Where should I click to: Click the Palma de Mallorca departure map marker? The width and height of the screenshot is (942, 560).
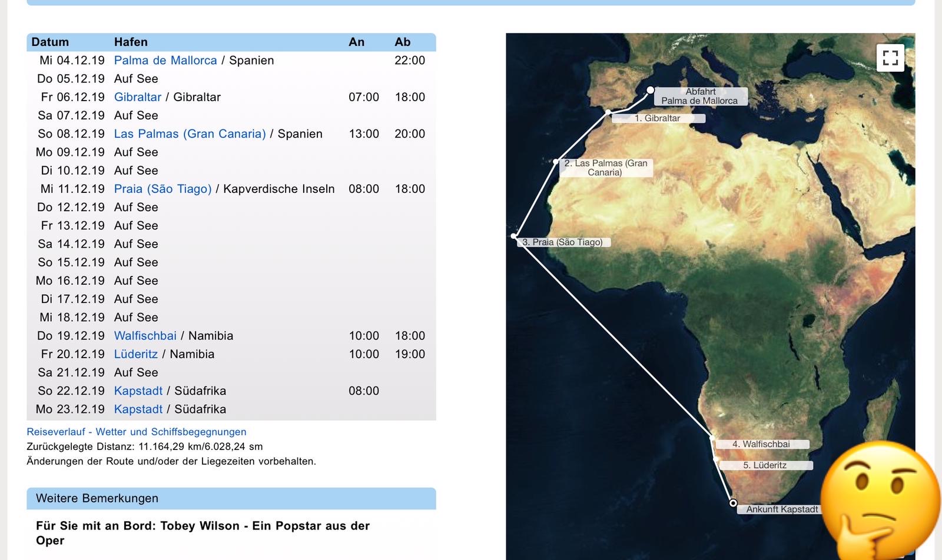click(x=650, y=90)
